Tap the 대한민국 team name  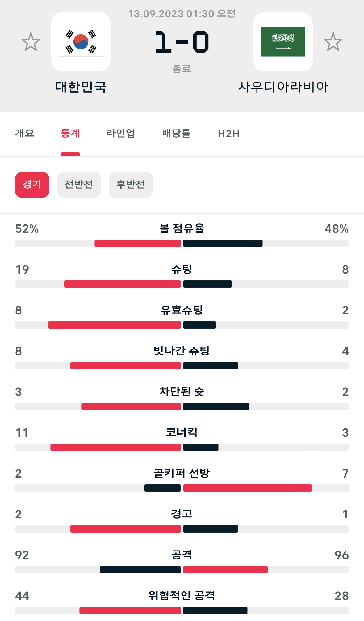(81, 87)
